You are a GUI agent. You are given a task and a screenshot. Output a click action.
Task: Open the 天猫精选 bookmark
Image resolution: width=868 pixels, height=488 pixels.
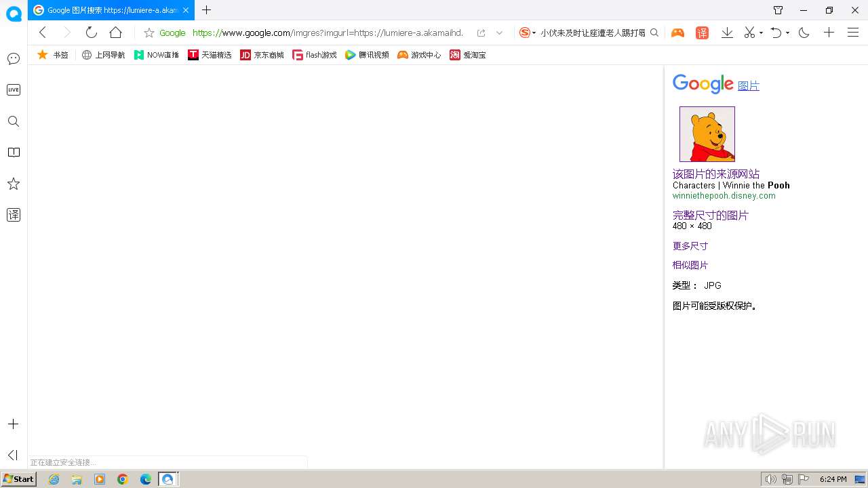tap(210, 55)
